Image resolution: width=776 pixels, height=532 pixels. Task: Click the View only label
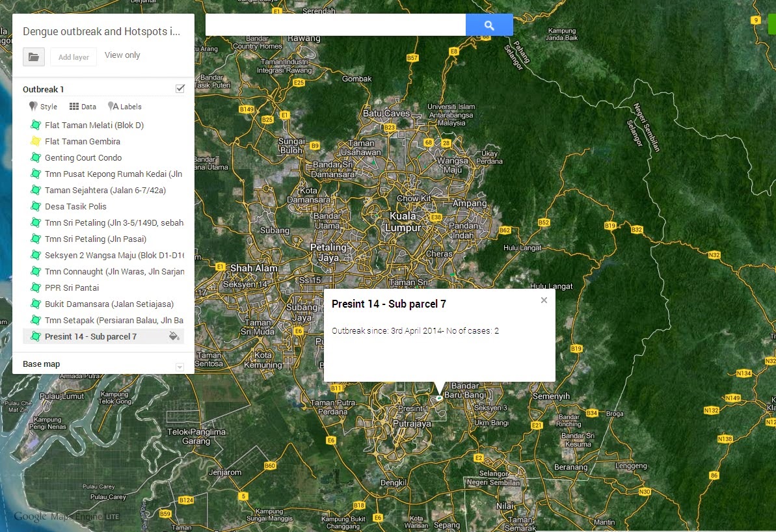click(122, 55)
